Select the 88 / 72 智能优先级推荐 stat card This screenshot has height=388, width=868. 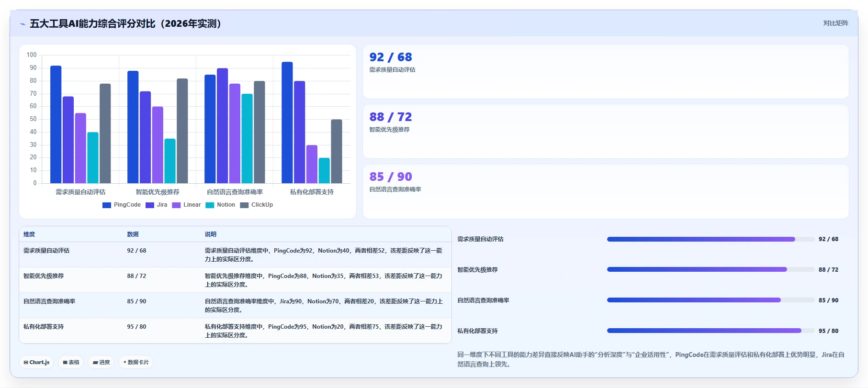point(606,132)
